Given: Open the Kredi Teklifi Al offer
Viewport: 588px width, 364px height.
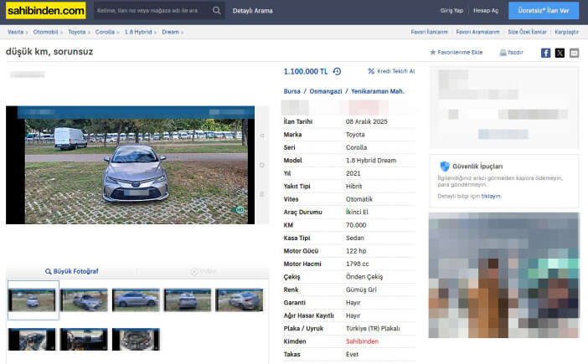Looking at the screenshot, I should click(391, 72).
